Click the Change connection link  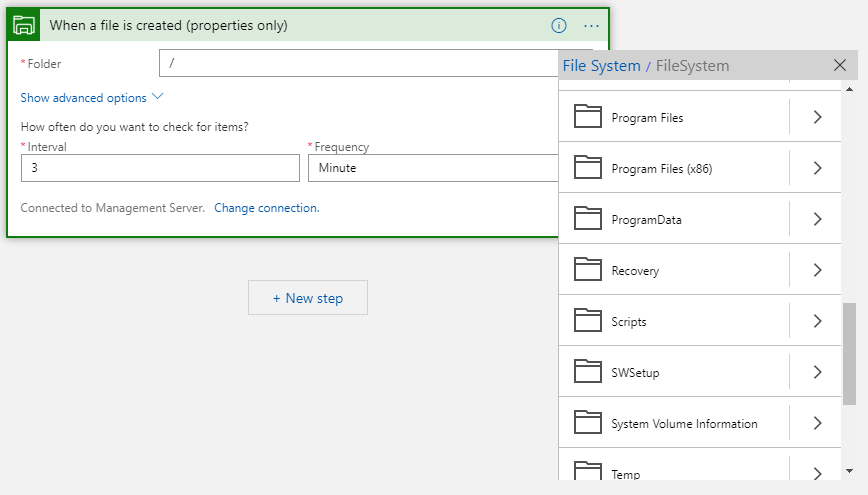pyautogui.click(x=267, y=208)
